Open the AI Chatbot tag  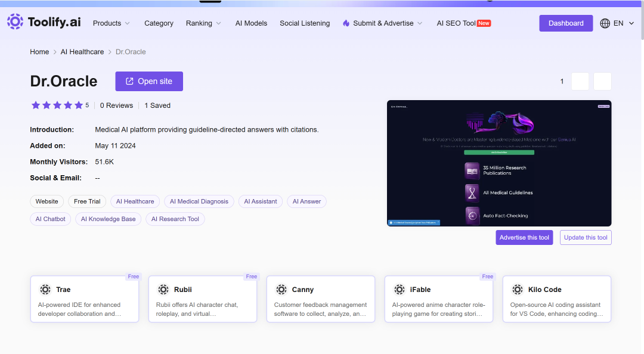[x=51, y=219]
